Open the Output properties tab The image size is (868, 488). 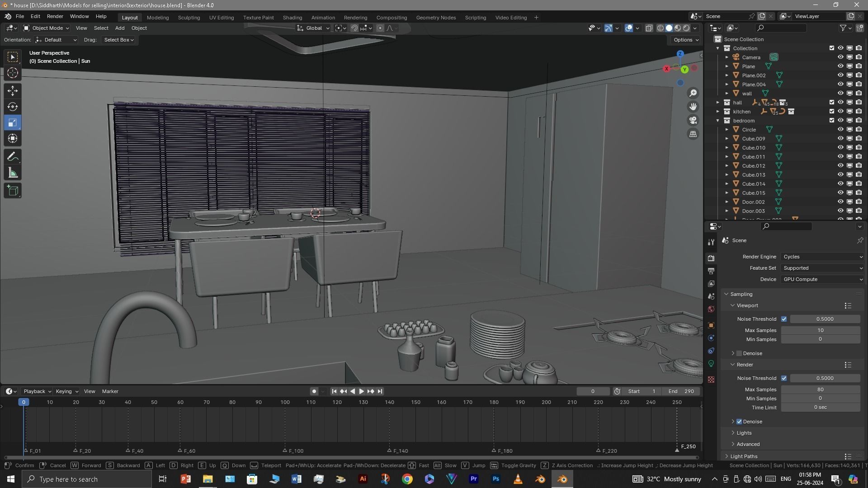711,271
